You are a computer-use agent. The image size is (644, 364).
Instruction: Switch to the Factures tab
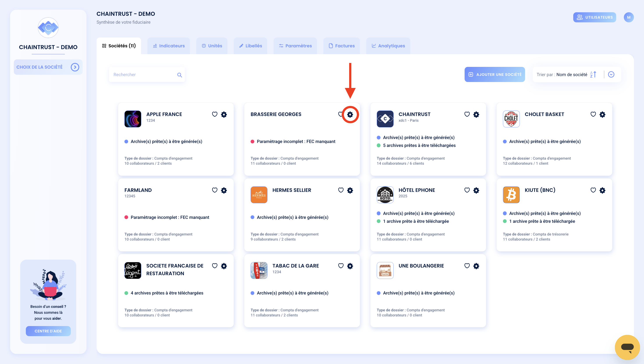341,46
